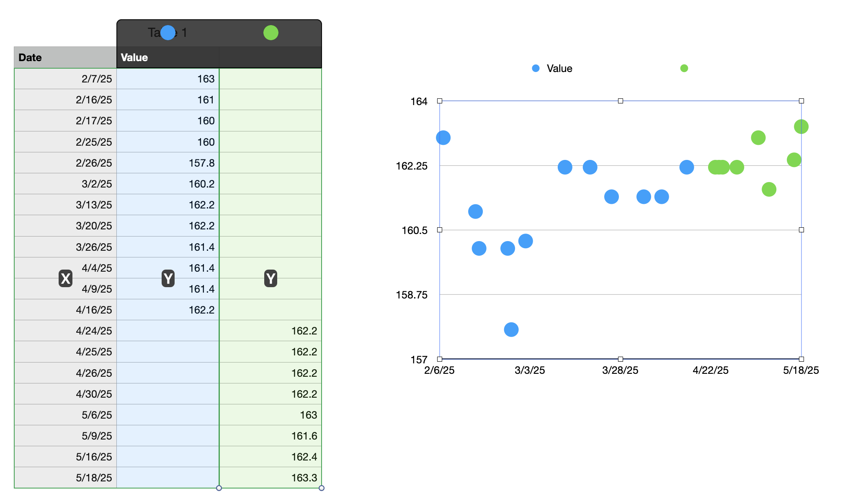Click the green legend marker in chart

pos(684,68)
